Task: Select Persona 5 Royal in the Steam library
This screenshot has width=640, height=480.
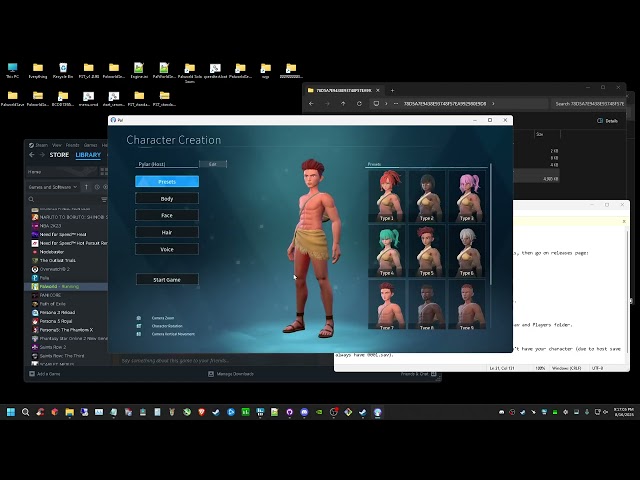Action: (x=55, y=321)
